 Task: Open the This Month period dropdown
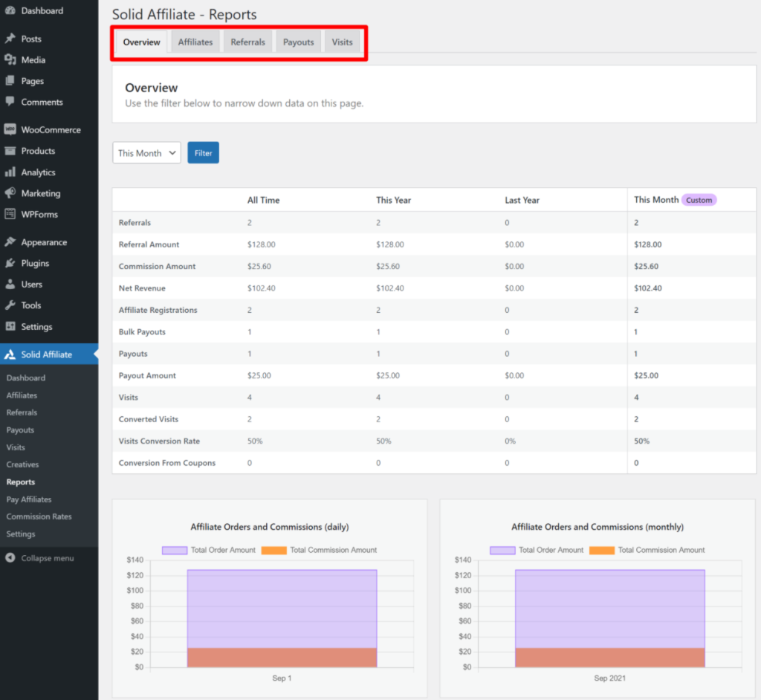pos(146,153)
